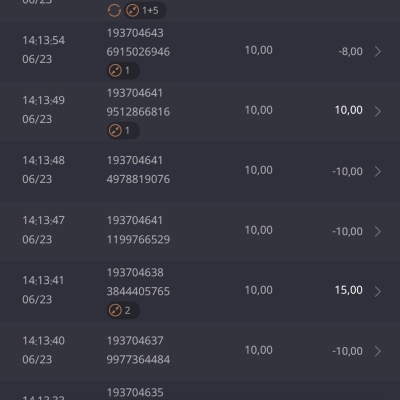
Task: Select the -8,00 result amount
Action: [x=350, y=51]
